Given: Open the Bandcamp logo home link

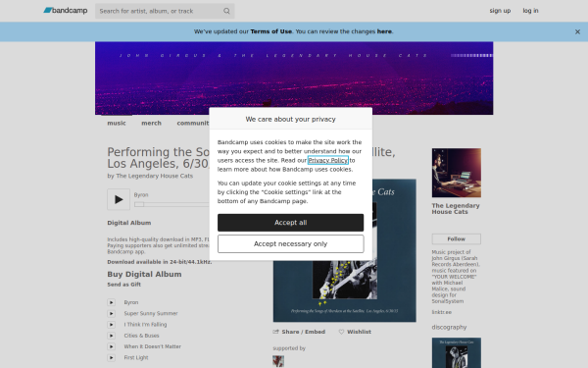Looking at the screenshot, I should tap(66, 11).
